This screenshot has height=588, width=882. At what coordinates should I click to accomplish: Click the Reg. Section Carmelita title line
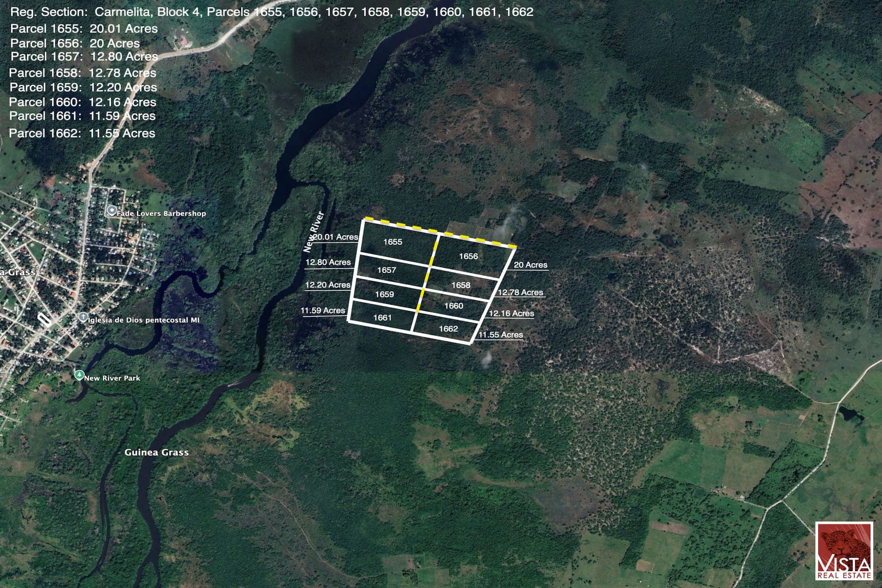pyautogui.click(x=271, y=12)
